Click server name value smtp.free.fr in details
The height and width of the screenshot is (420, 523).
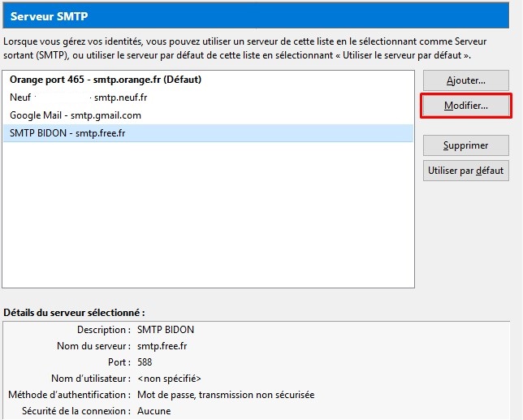click(162, 346)
